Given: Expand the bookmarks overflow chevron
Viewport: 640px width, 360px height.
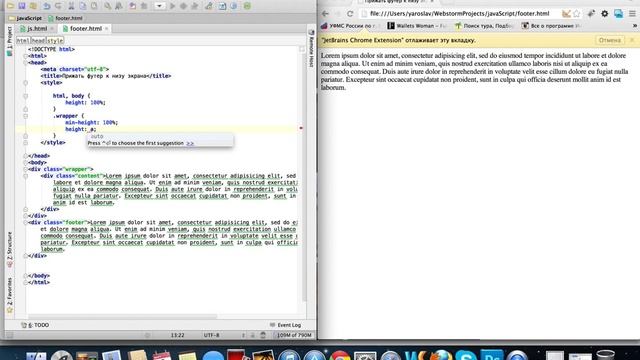Looking at the screenshot, I should tap(635, 26).
